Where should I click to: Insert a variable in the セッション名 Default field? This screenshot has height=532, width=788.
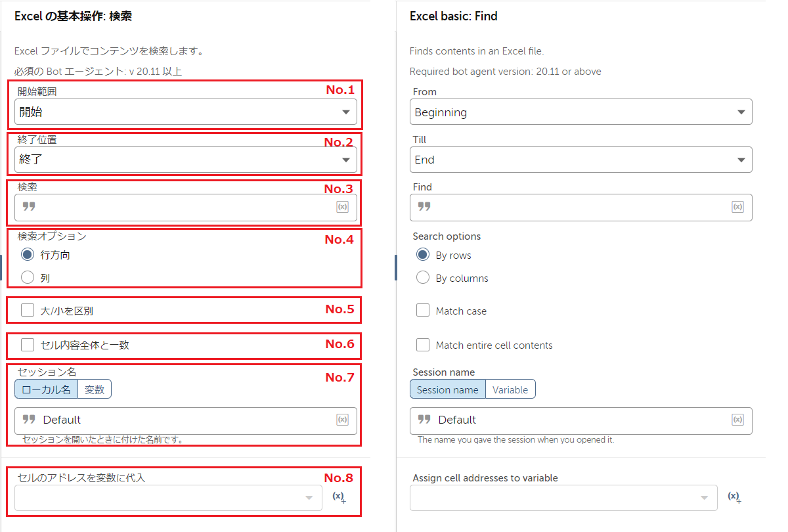[342, 420]
